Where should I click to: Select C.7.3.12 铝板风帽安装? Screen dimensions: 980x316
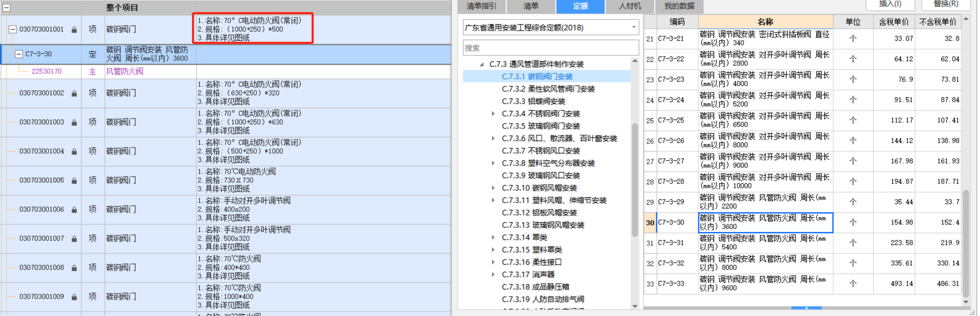pyautogui.click(x=539, y=213)
